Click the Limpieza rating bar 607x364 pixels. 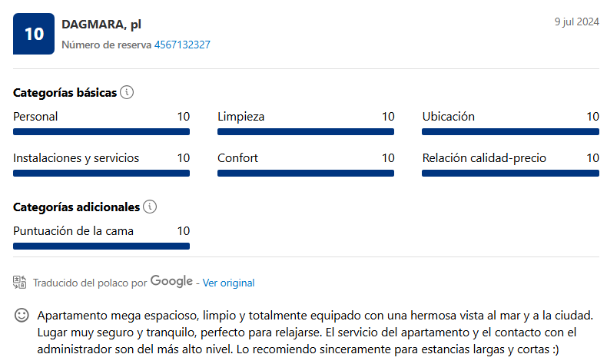pos(306,132)
